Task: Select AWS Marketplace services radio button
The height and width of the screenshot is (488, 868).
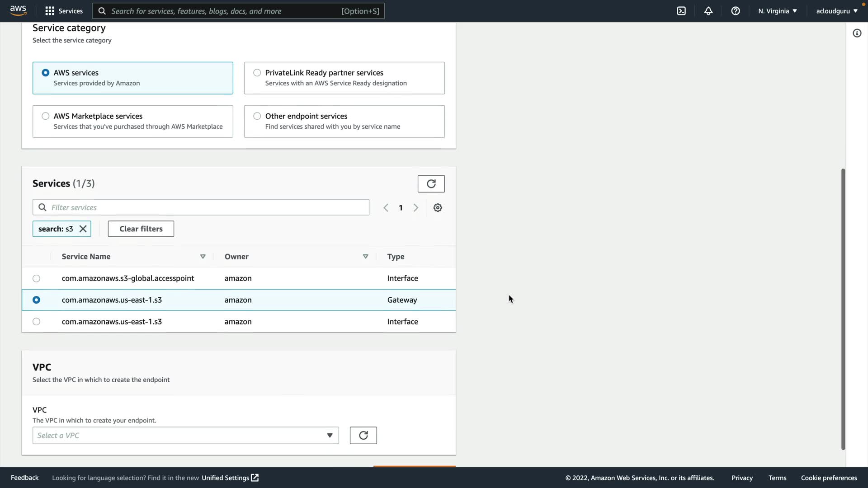Action: click(x=46, y=116)
